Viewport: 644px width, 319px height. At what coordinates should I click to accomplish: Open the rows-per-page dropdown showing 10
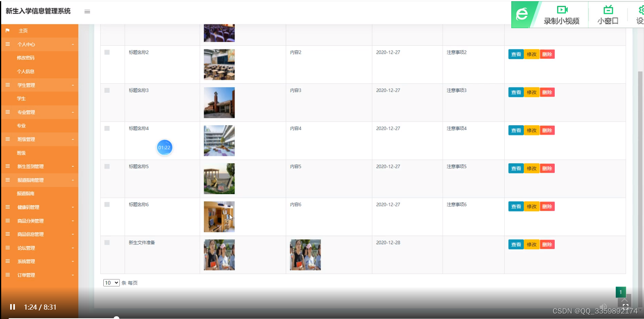click(111, 283)
